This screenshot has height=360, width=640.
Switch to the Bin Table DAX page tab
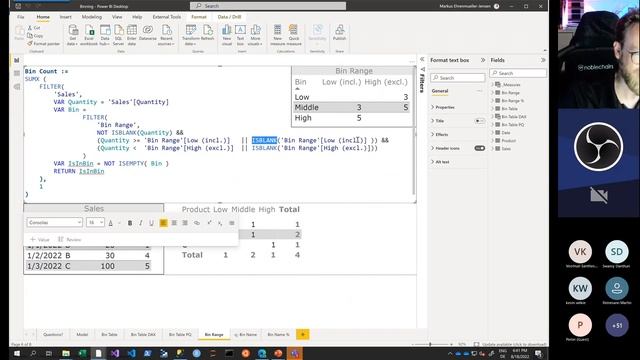coord(143,334)
